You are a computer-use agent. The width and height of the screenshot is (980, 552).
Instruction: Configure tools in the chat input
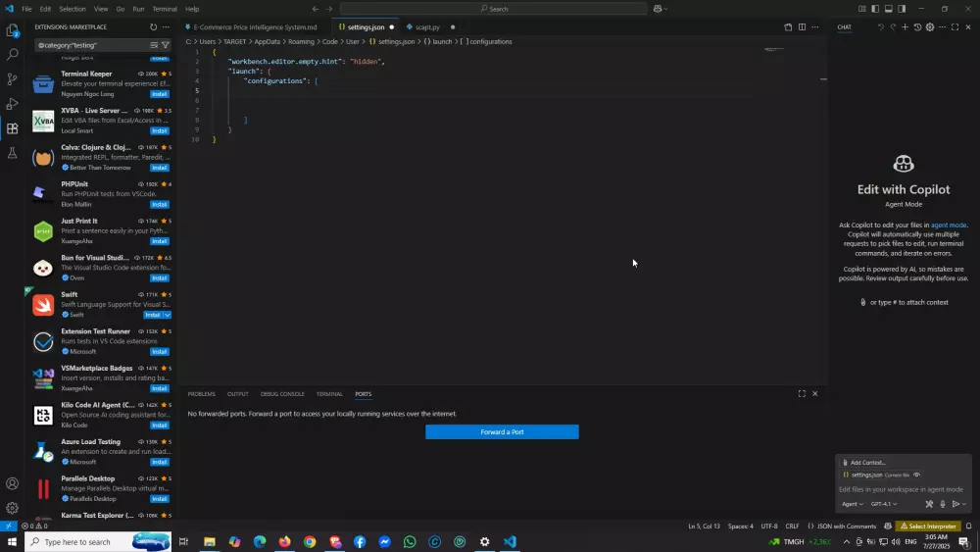[x=929, y=504]
